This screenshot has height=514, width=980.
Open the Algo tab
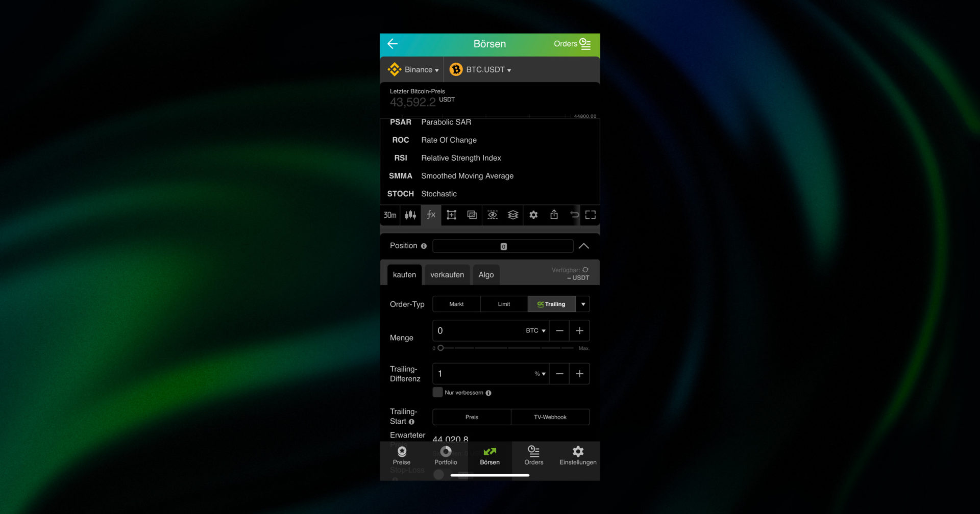click(x=486, y=274)
